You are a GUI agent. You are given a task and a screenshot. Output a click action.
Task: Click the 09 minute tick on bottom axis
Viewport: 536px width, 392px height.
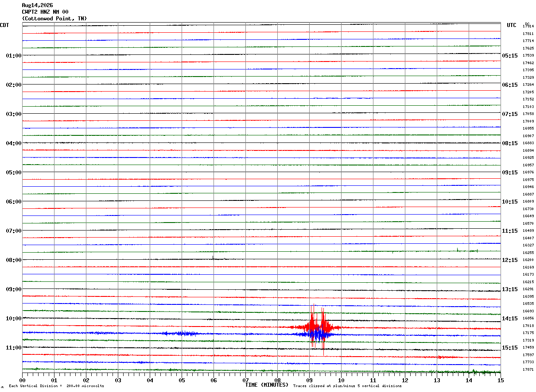309,380
